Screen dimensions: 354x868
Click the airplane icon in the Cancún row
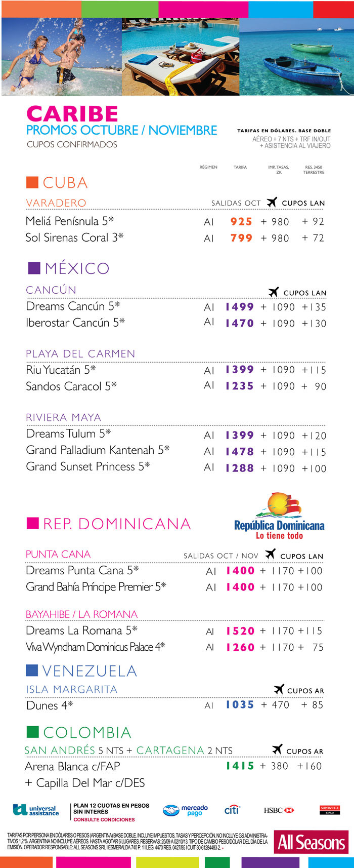(x=274, y=292)
